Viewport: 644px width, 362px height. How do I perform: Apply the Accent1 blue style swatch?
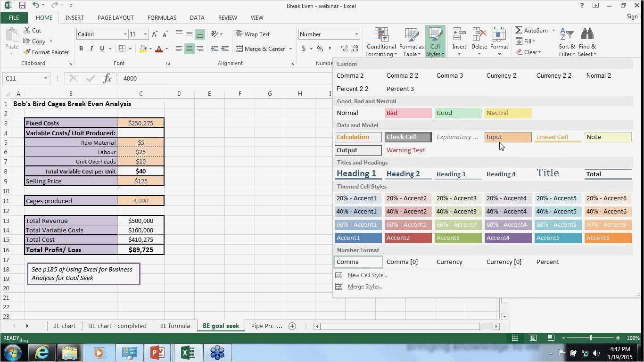[x=358, y=238]
